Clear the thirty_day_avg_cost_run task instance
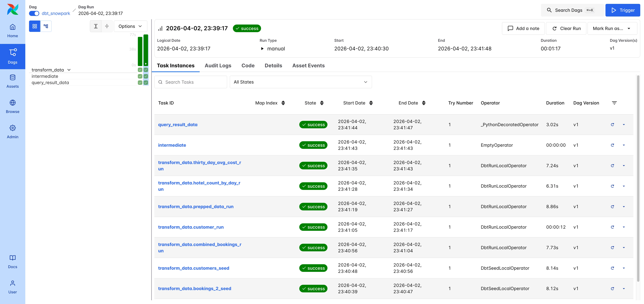Image resolution: width=644 pixels, height=304 pixels. point(612,165)
